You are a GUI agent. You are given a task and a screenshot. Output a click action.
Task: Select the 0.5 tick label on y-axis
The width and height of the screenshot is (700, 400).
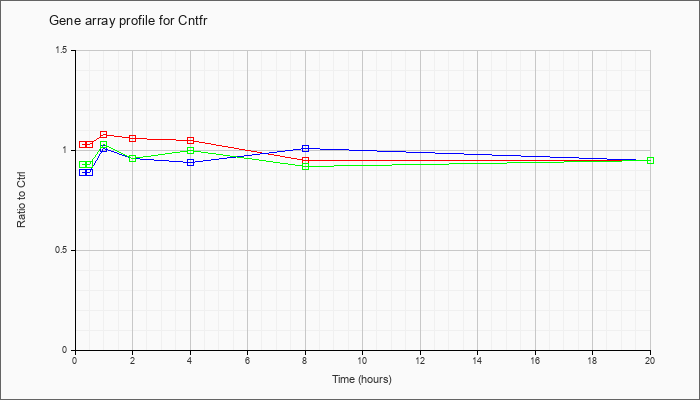(x=62, y=250)
